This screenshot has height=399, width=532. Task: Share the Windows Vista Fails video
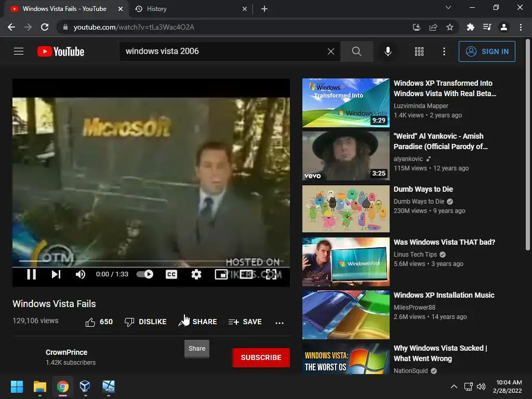click(198, 322)
